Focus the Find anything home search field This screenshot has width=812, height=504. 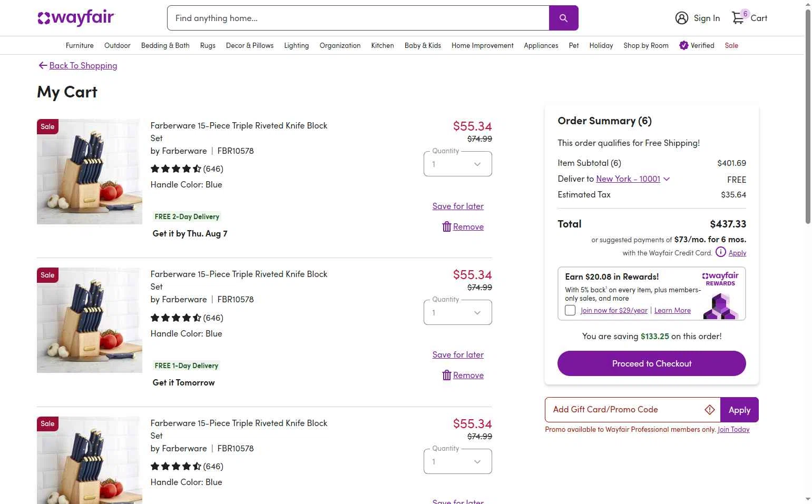pyautogui.click(x=358, y=18)
